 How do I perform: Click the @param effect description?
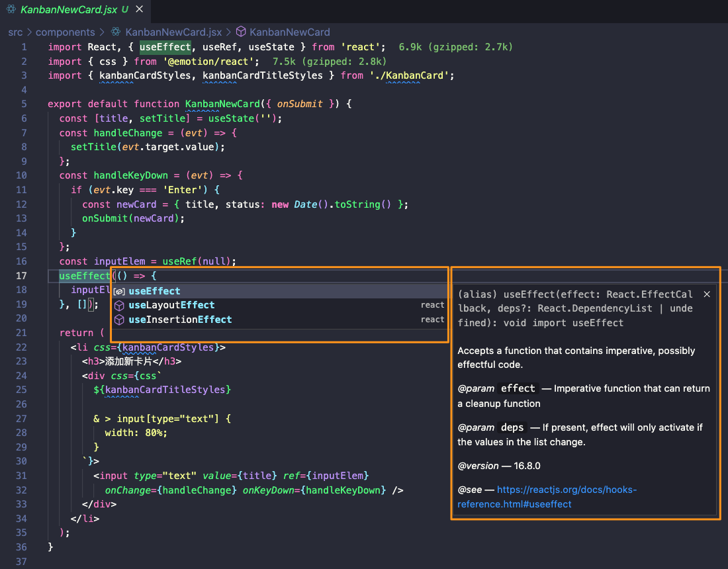[x=584, y=396]
